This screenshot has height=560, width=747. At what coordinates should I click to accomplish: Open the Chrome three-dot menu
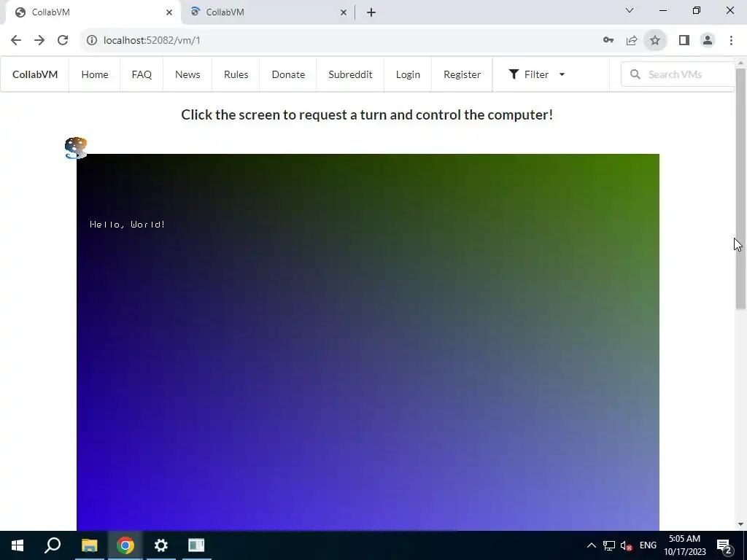point(731,40)
